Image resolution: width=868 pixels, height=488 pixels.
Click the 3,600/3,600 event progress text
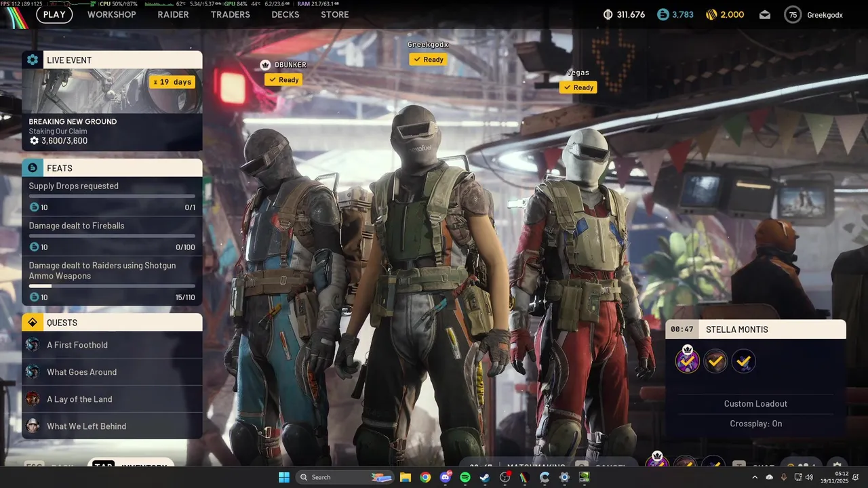[64, 141]
